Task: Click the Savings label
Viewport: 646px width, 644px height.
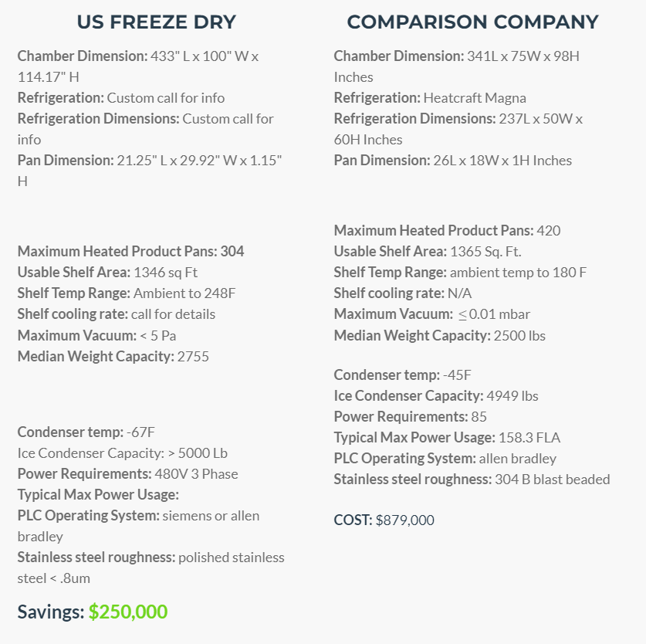Action: (x=51, y=612)
